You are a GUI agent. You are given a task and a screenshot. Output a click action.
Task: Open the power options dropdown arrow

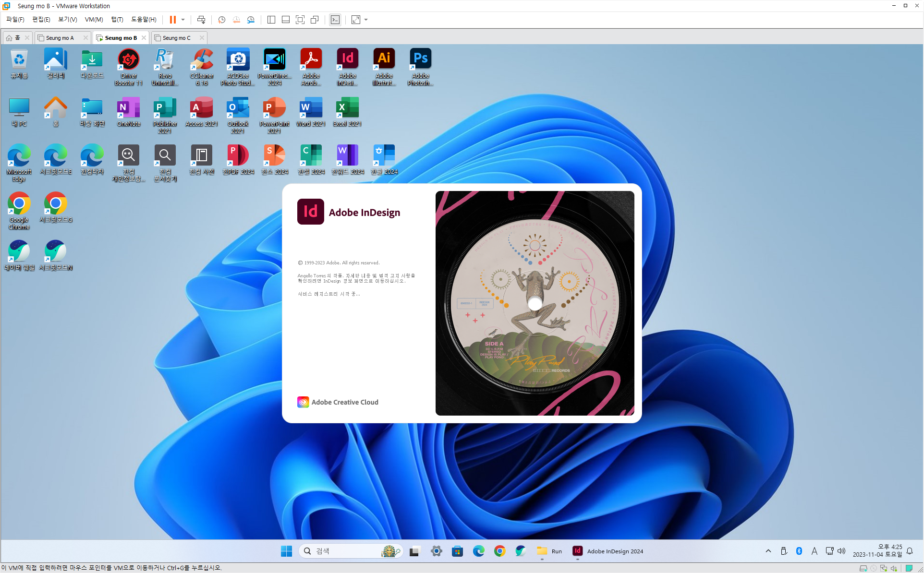[183, 20]
